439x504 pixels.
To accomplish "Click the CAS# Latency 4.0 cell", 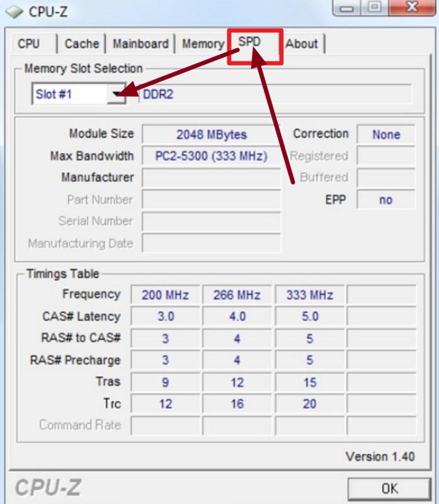I will (x=237, y=316).
